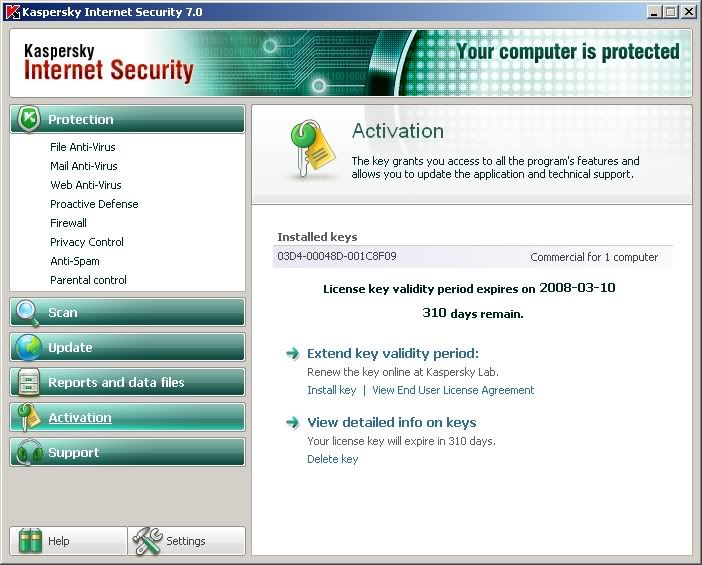
Task: Click the Activation key icon in sidebar
Action: [28, 417]
